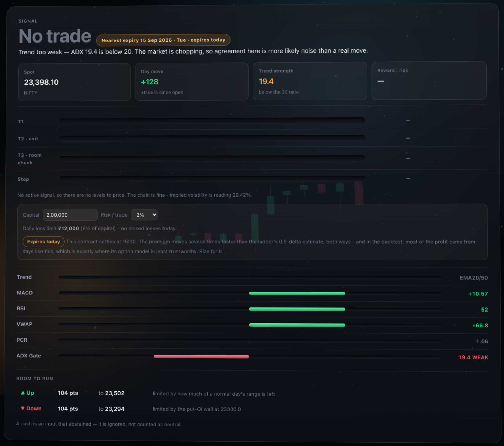Viewport: 504px width, 446px height.
Task: Click the RSI value 52
Action: coord(484,310)
